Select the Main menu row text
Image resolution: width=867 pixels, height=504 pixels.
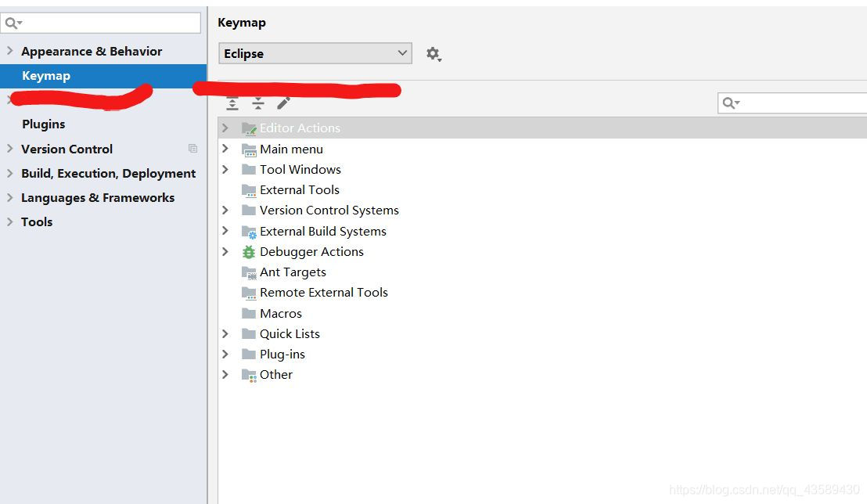[x=291, y=149]
